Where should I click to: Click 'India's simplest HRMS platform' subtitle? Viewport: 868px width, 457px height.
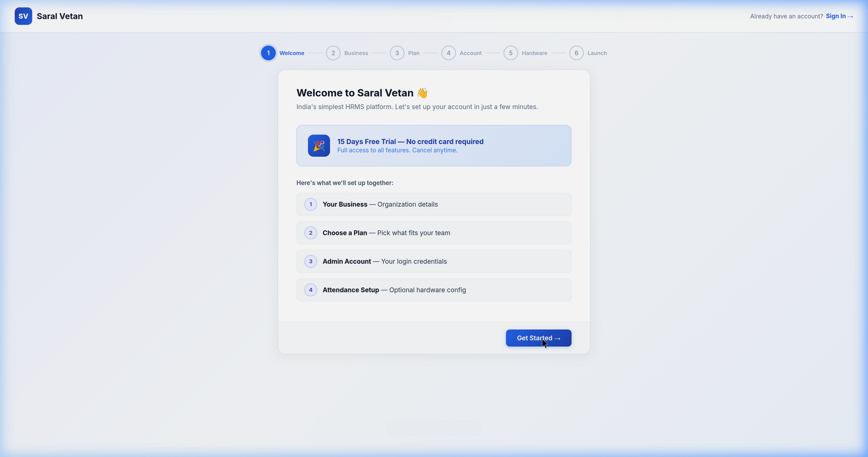click(417, 107)
